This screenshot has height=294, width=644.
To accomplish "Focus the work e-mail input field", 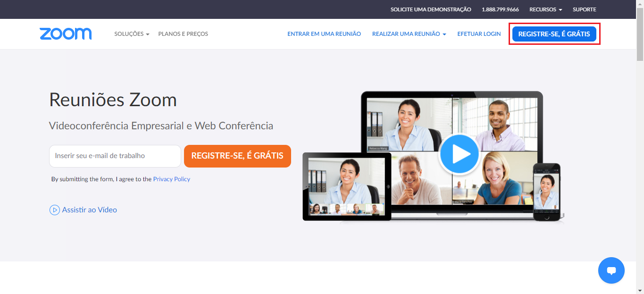I will pyautogui.click(x=115, y=156).
